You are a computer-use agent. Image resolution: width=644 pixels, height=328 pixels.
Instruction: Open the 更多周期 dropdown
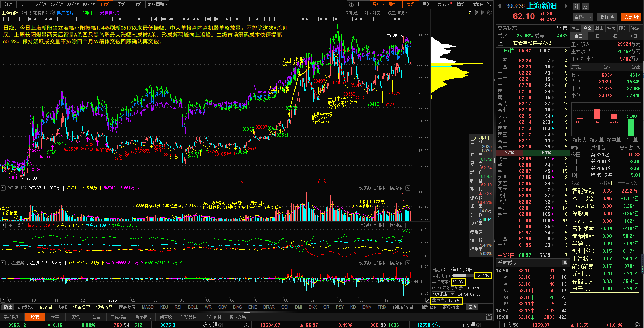pyautogui.click(x=157, y=4)
